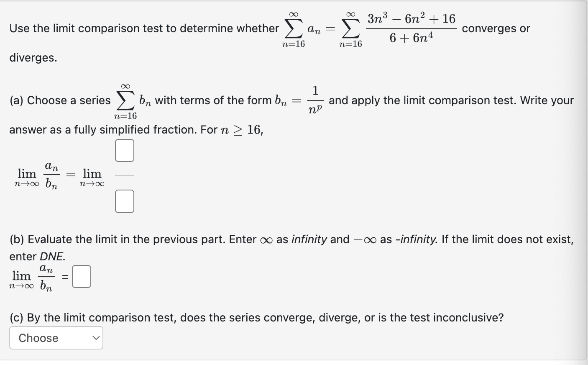This screenshot has width=588, height=365.
Task: Select the Choose button under part (c)
Action: 56,338
